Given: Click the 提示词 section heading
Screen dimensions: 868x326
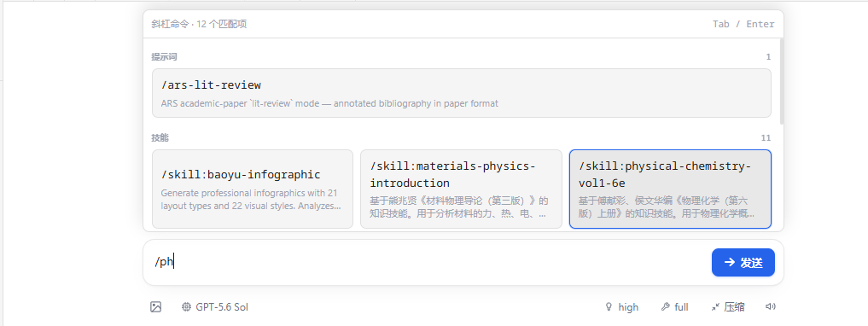Looking at the screenshot, I should 164,56.
